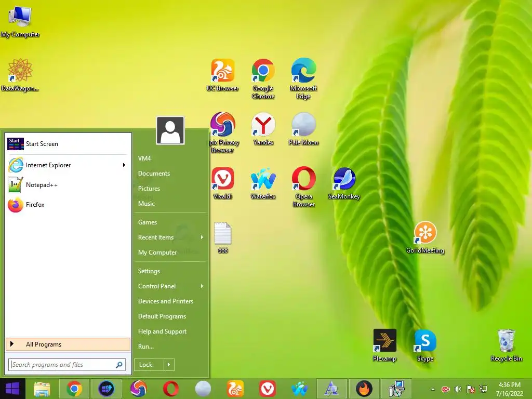
Task: Click the Windows Start button on taskbar
Action: click(x=12, y=389)
